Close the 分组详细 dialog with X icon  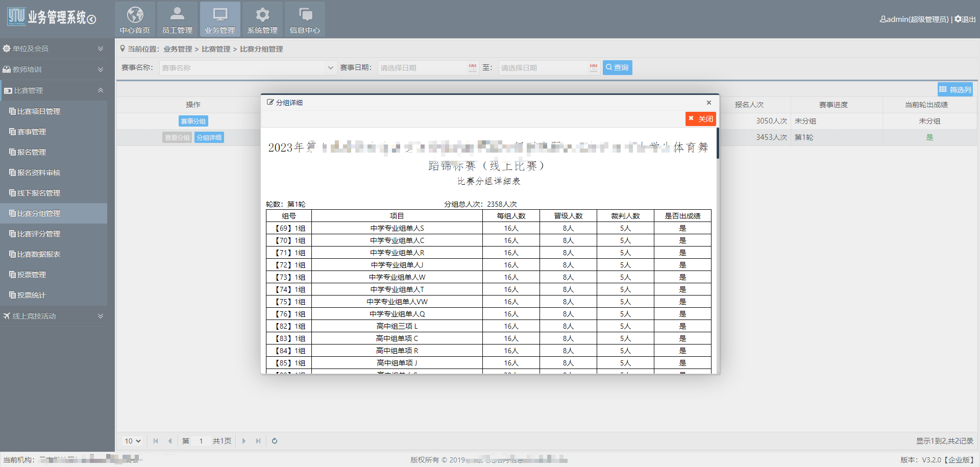tap(708, 103)
